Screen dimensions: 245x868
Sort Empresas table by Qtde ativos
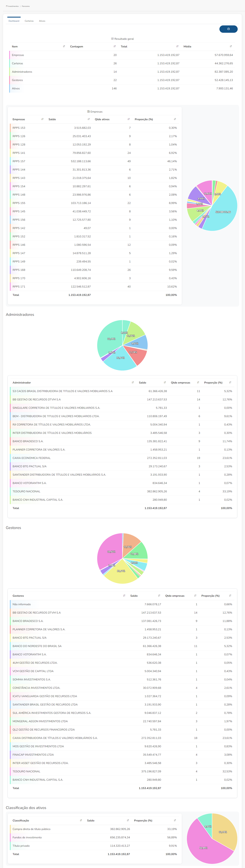point(128,119)
